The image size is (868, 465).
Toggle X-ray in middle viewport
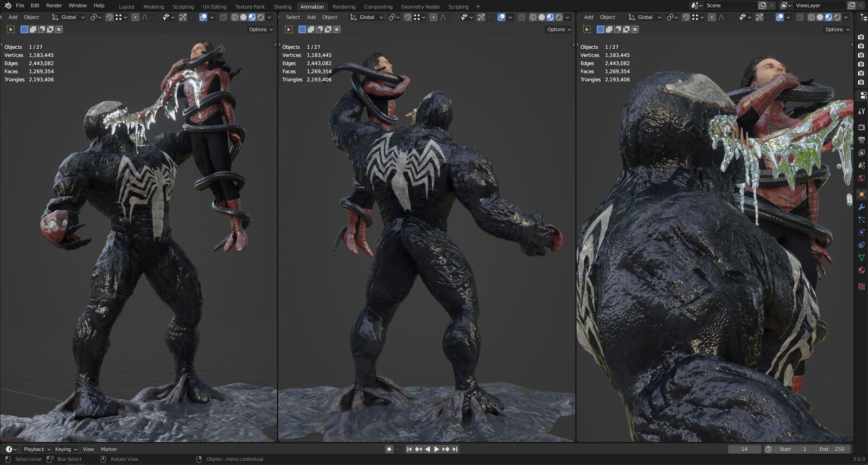[521, 17]
